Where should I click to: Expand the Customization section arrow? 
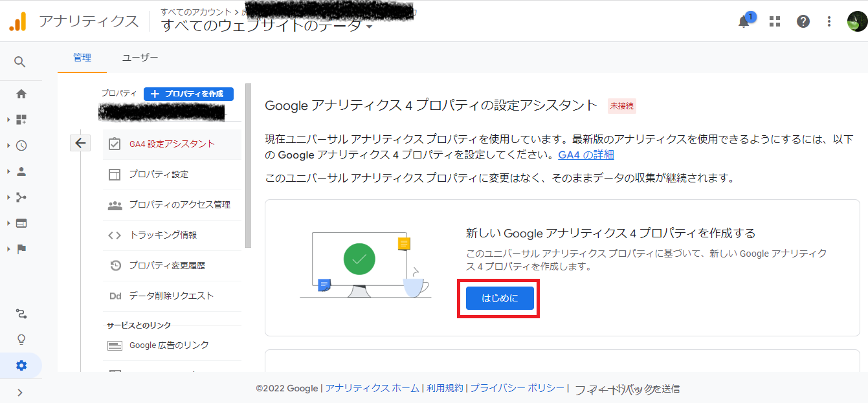(x=8, y=120)
